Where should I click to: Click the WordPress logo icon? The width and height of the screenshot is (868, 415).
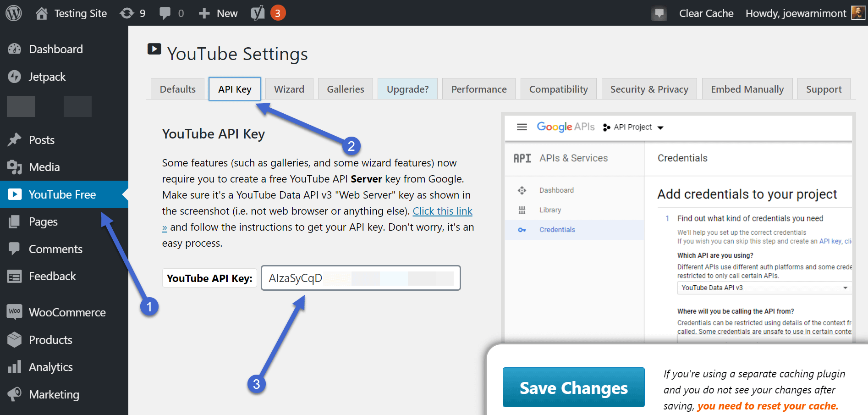[x=14, y=13]
